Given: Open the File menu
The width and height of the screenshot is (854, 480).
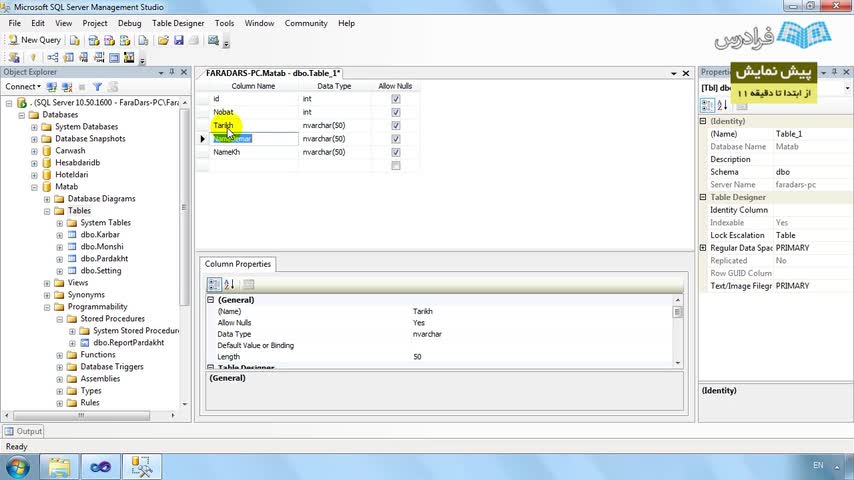Looking at the screenshot, I should point(15,23).
